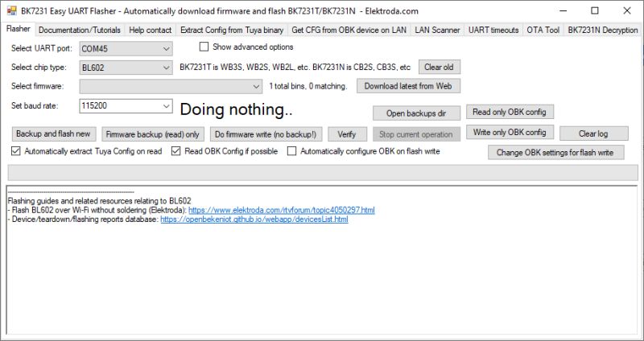Image resolution: width=644 pixels, height=341 pixels.
Task: Expand the chip type dropdown showing BL602
Action: pyautogui.click(x=126, y=68)
